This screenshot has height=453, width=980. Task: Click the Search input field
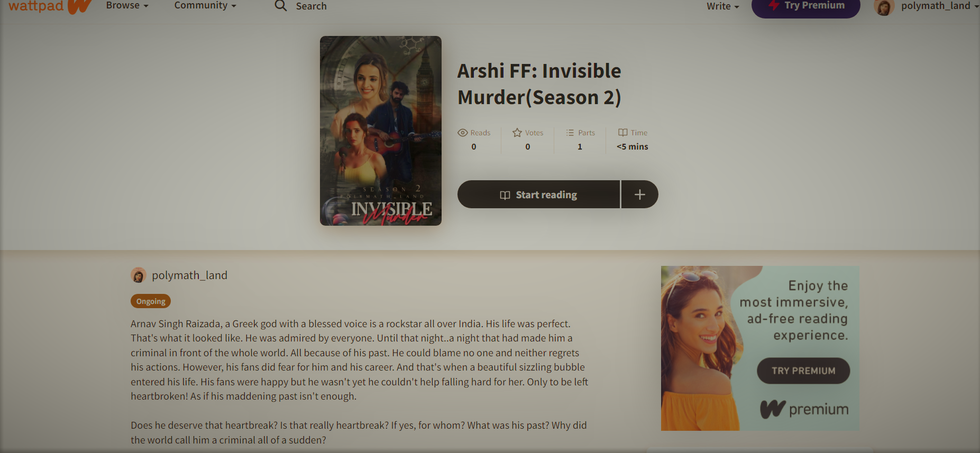coord(312,6)
